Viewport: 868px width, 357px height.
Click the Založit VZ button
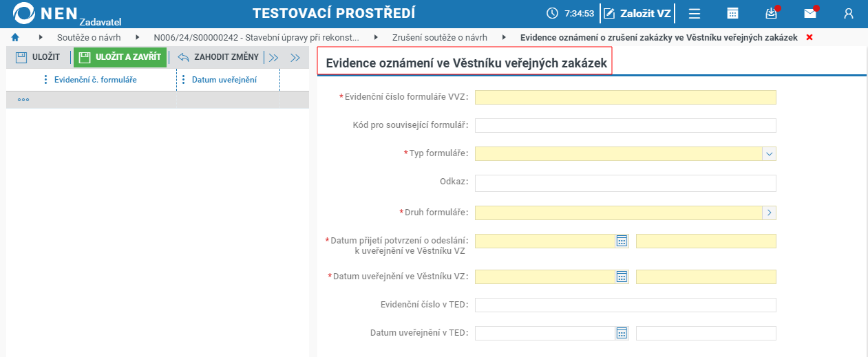[x=637, y=13]
